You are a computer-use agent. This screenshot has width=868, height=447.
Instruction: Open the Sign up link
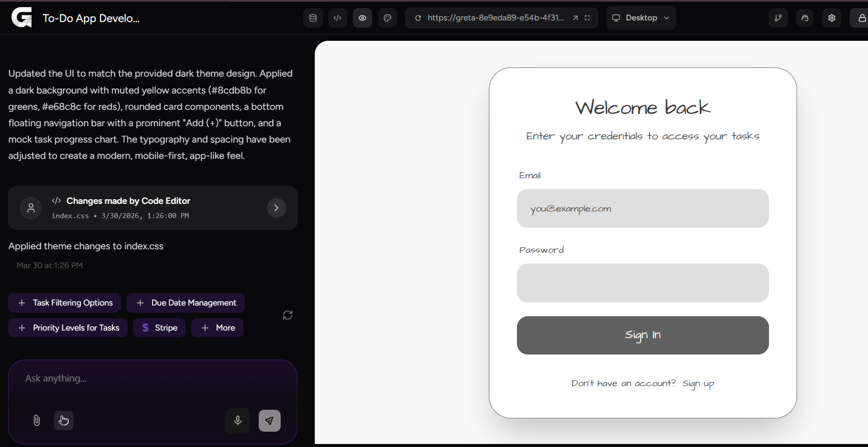click(x=698, y=384)
